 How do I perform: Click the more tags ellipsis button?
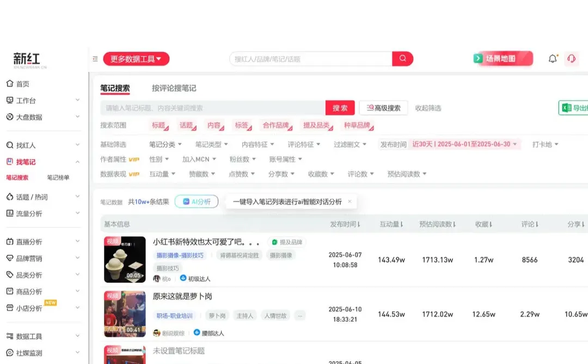(x=299, y=316)
